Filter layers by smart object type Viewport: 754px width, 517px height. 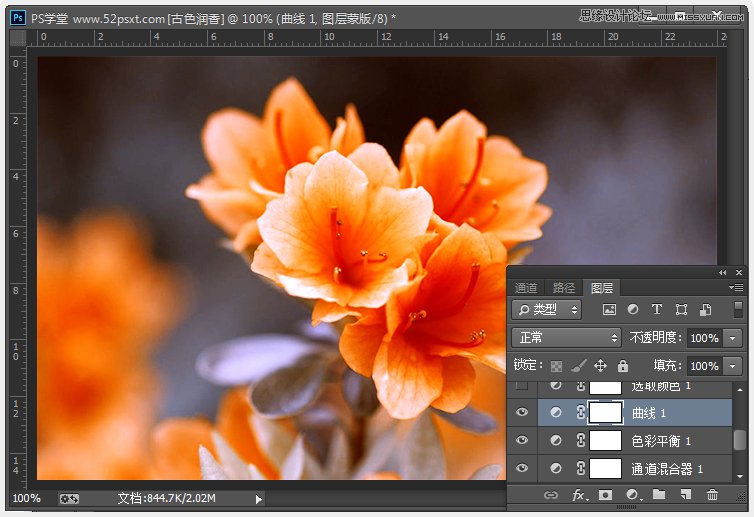pos(705,309)
